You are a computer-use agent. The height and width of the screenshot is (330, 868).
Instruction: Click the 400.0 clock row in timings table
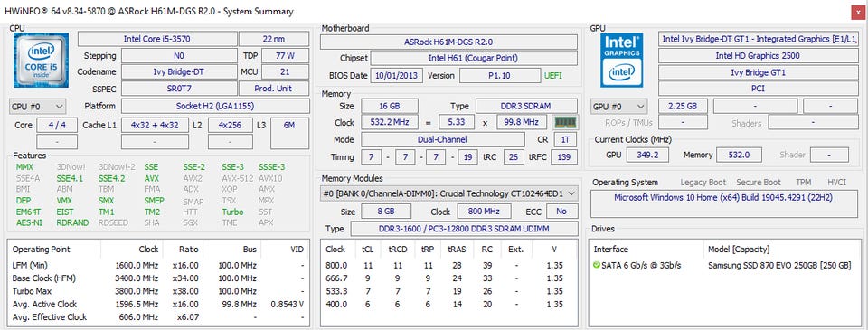450,304
